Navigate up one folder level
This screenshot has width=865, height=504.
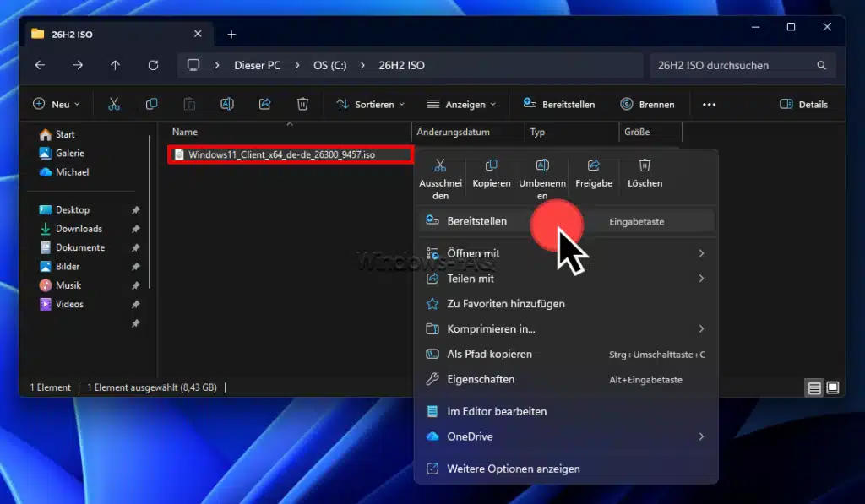115,65
